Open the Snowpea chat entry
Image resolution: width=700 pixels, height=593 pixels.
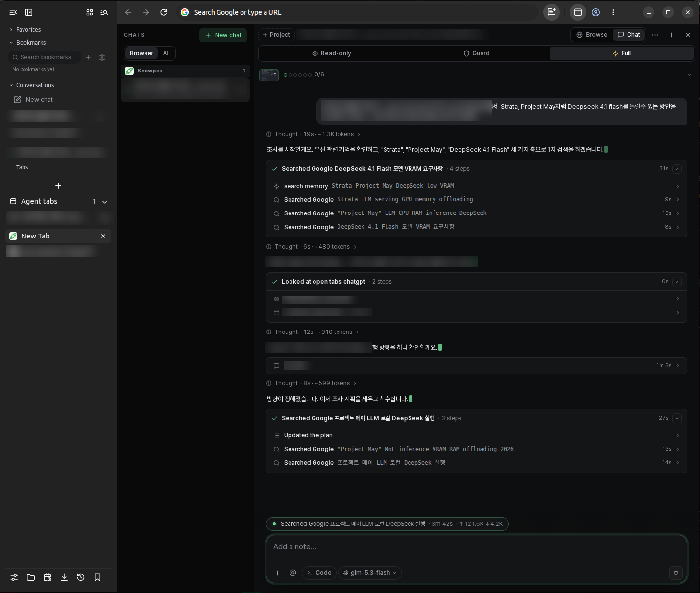[x=185, y=71]
